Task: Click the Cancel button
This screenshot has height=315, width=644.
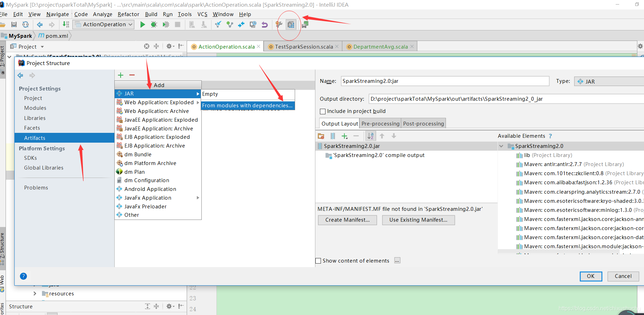Action: click(623, 276)
